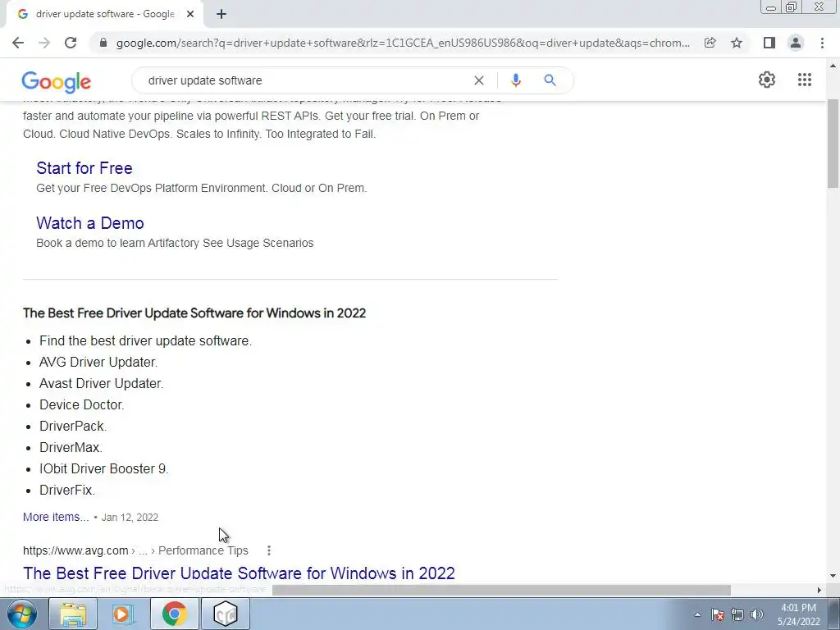Reload the current page
The height and width of the screenshot is (630, 840).
coord(71,43)
